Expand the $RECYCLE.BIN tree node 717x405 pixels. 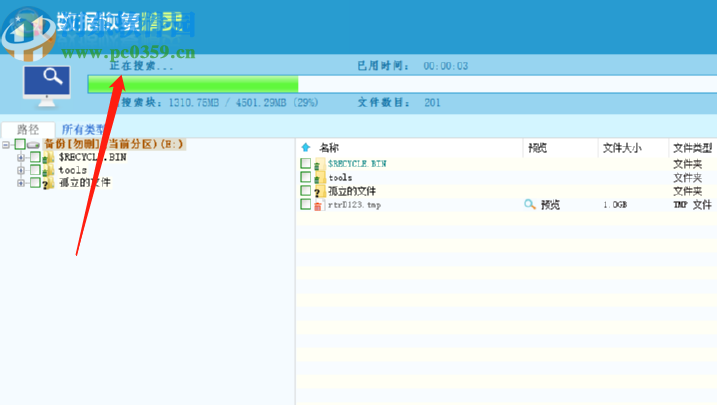point(21,158)
